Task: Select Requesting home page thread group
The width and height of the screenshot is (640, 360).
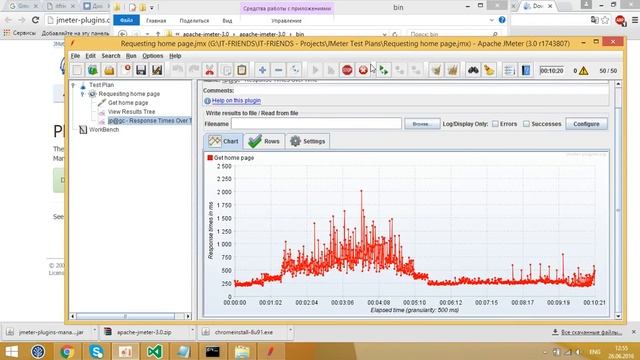Action: pos(129,94)
